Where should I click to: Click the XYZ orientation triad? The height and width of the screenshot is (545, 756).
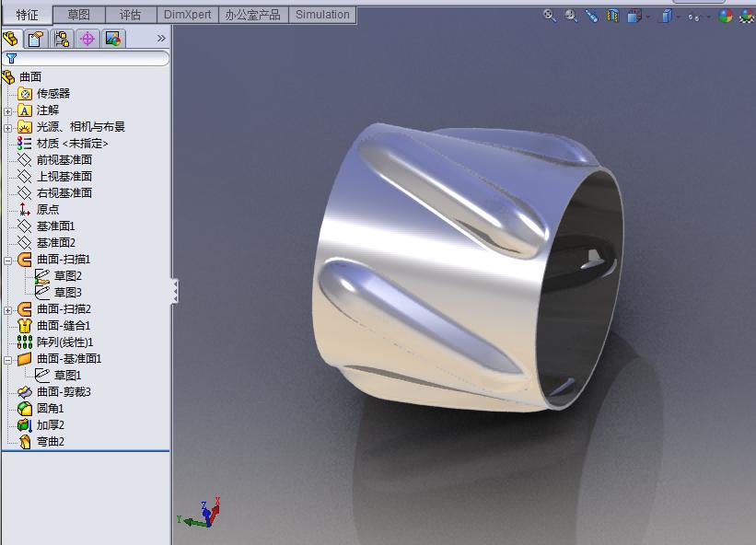pos(200,512)
